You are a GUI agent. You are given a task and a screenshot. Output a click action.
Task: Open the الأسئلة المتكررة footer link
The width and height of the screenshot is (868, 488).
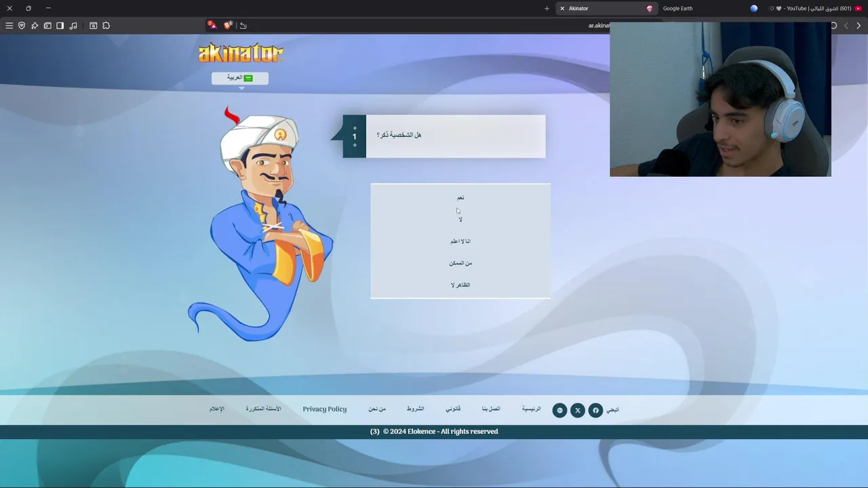point(263,409)
